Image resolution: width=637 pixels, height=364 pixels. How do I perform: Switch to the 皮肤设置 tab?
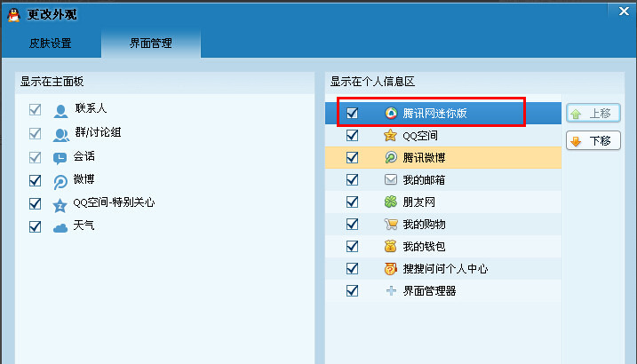coord(51,44)
